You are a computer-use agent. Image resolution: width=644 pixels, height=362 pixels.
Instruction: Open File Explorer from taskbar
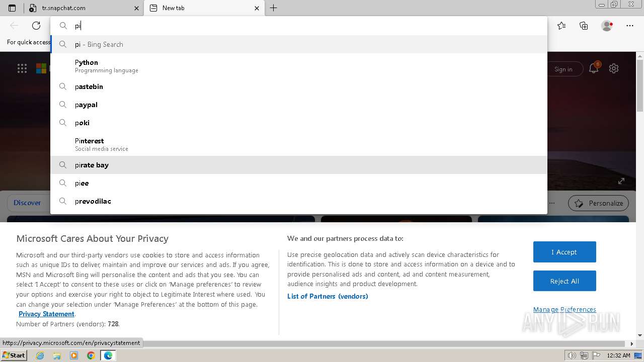57,355
